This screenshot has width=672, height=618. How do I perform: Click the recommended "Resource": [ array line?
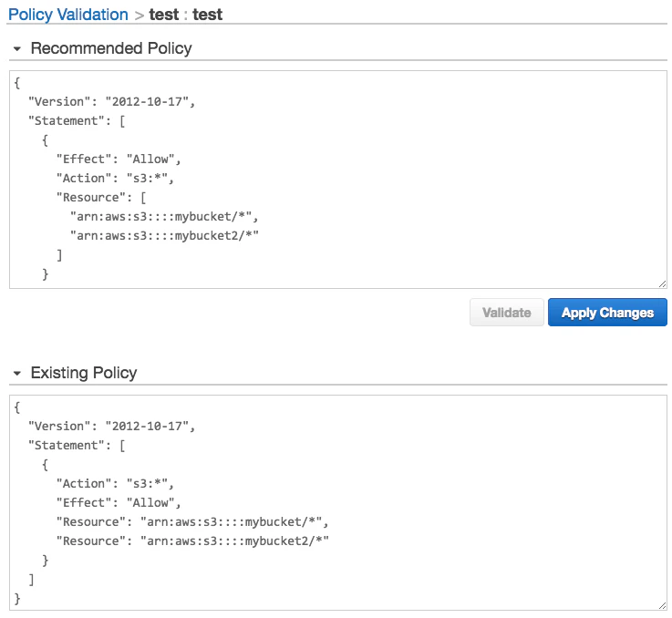pos(101,198)
